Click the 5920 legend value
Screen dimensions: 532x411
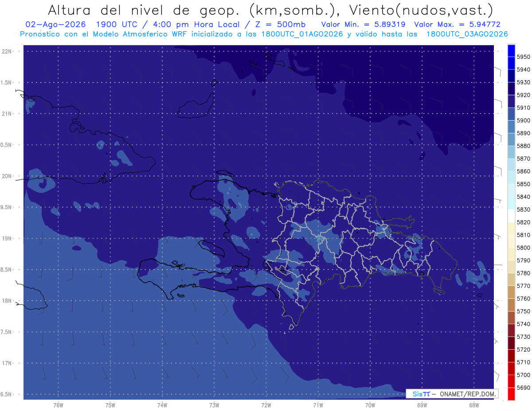(524, 95)
